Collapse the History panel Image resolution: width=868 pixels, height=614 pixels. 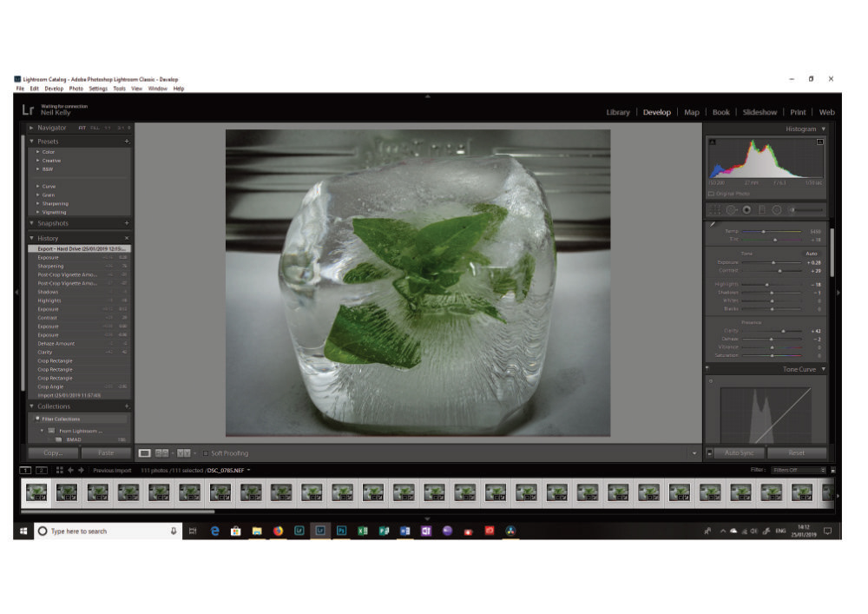pos(31,238)
